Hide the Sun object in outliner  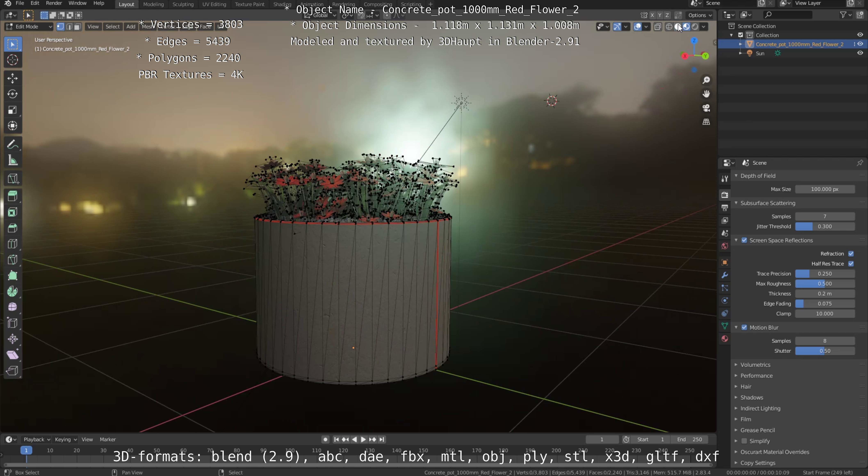point(860,53)
